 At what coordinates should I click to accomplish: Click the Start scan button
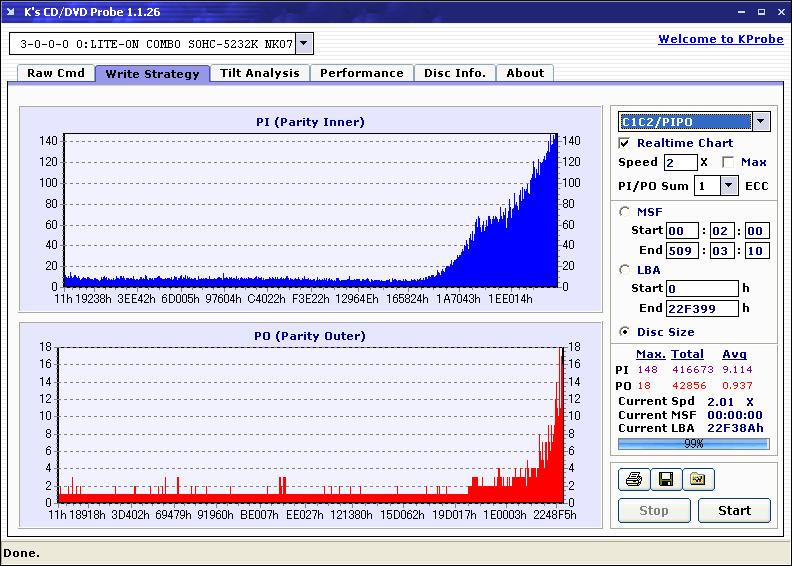(x=734, y=510)
